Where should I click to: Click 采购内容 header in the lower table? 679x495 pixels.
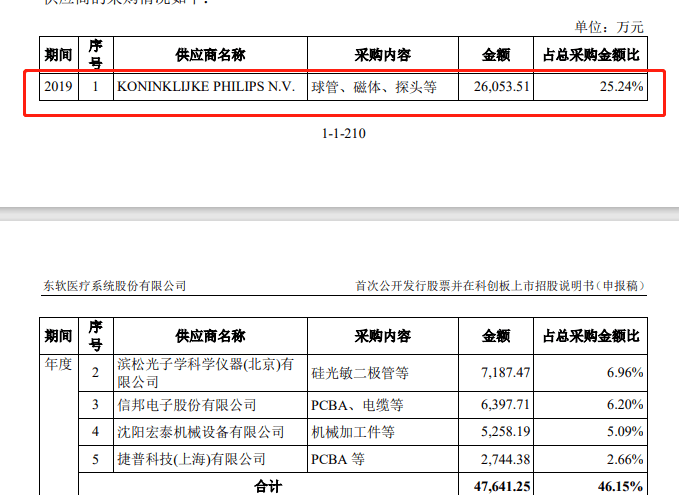click(383, 336)
